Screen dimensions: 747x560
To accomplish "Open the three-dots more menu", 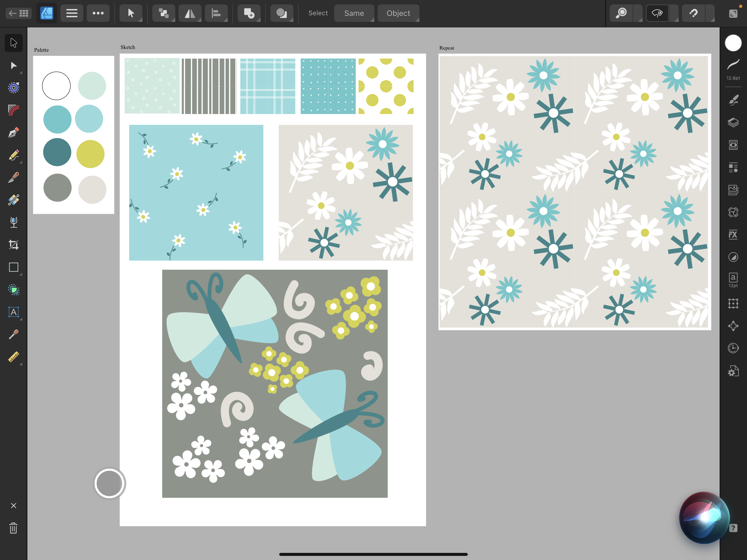I will 98,13.
